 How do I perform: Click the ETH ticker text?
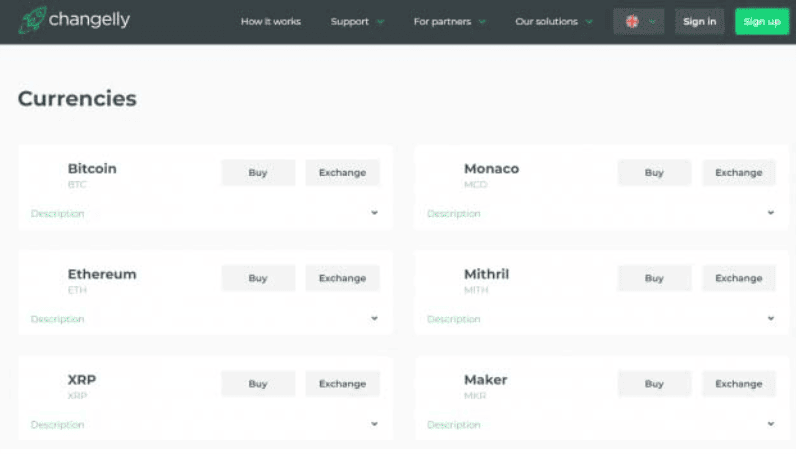[x=77, y=290]
